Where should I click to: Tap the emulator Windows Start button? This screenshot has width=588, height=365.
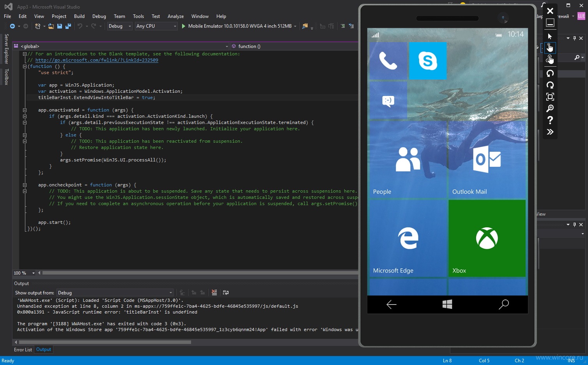click(447, 305)
